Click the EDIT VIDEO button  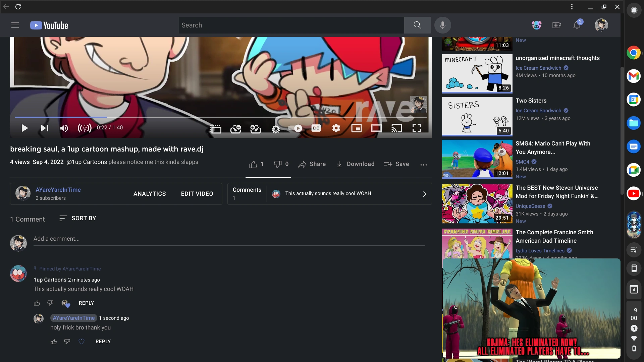[x=197, y=194]
